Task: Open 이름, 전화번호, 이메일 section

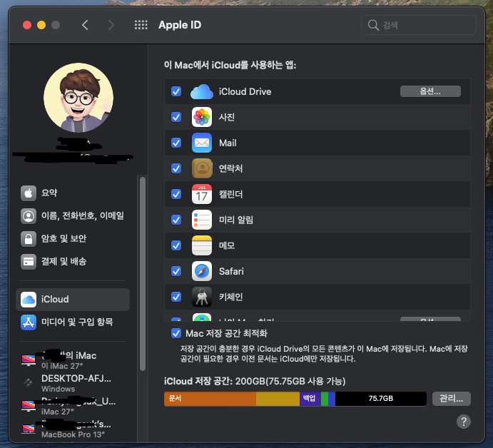Action: (x=73, y=216)
